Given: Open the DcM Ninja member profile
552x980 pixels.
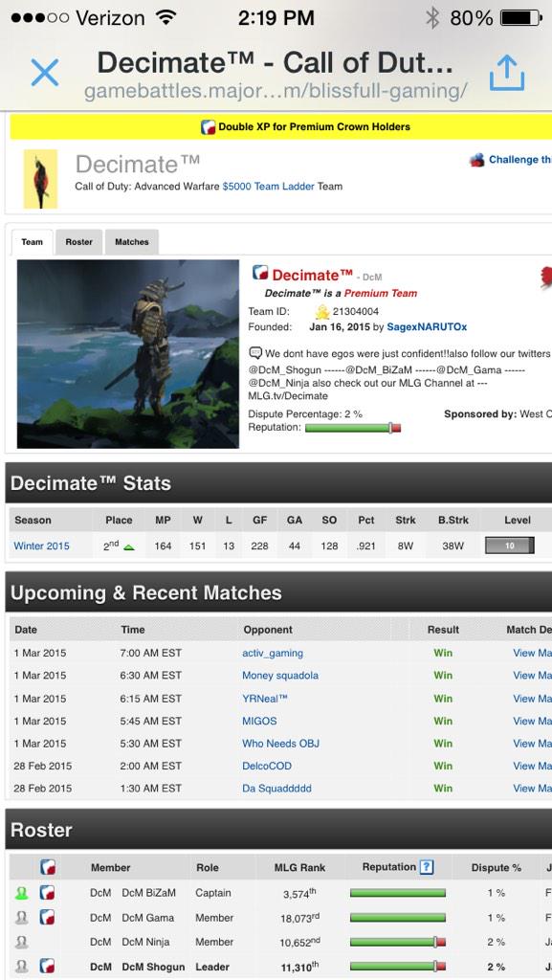Looking at the screenshot, I should [x=144, y=942].
